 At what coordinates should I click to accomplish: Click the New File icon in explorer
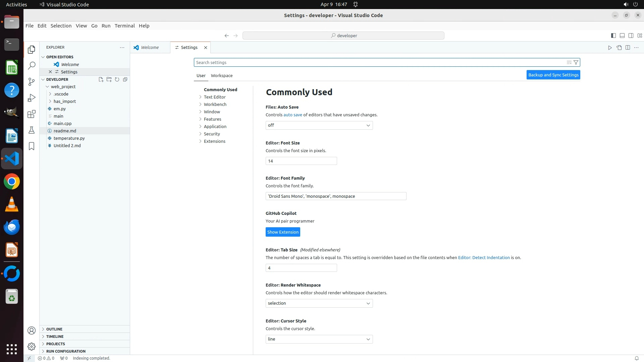(x=101, y=79)
